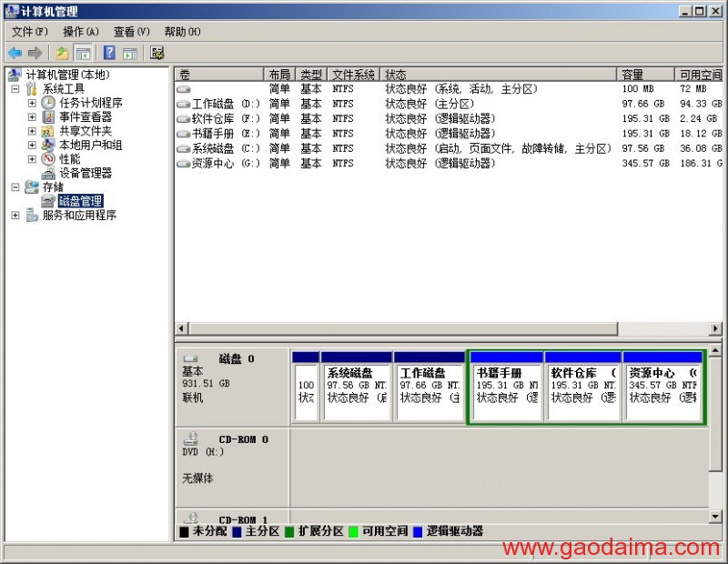Select the 工作磁盘 partition block on Disk 0
Screen dimensions: 728x564
(x=430, y=387)
